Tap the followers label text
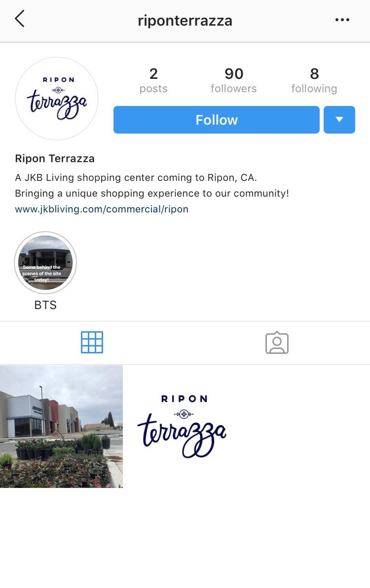Image resolution: width=370 pixels, height=588 pixels. pos(234,89)
